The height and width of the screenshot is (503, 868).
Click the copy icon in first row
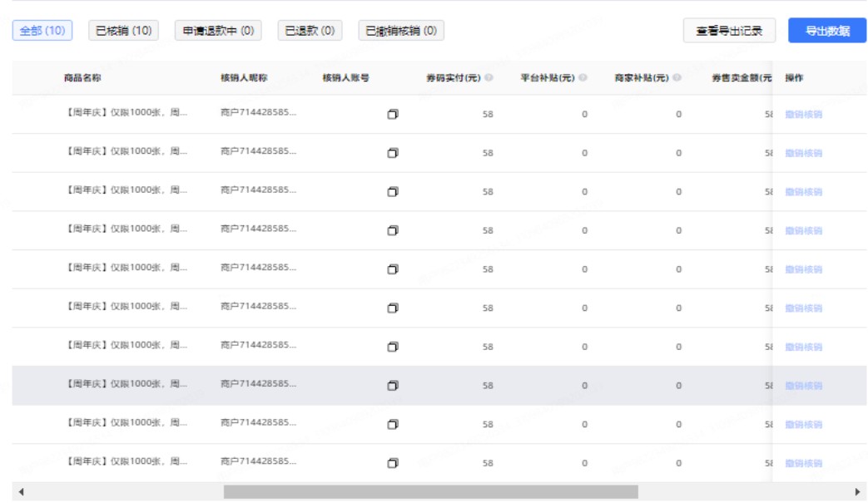393,114
